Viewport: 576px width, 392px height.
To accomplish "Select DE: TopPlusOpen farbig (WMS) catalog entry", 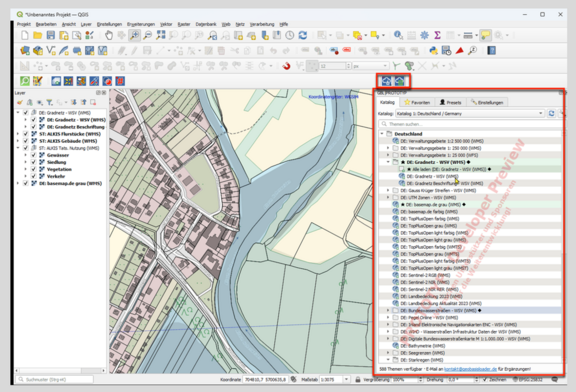I will 429,219.
